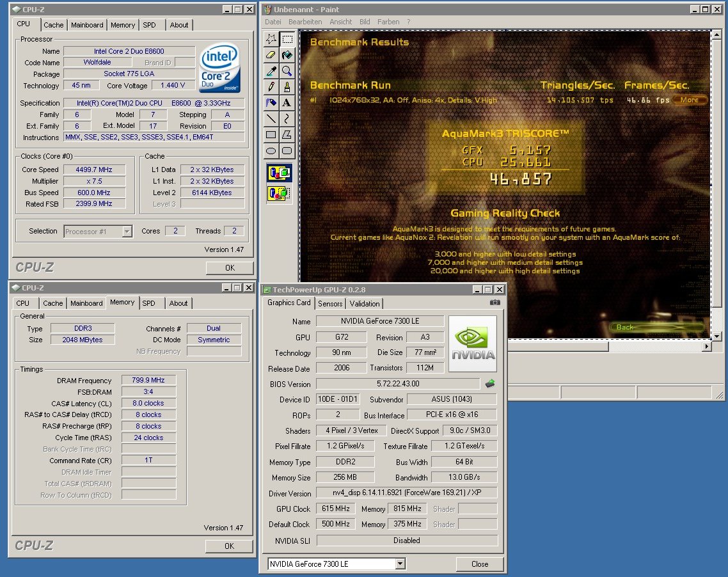Expand the Processor #1 selection dropdown
This screenshot has height=577, width=728.
click(x=127, y=231)
